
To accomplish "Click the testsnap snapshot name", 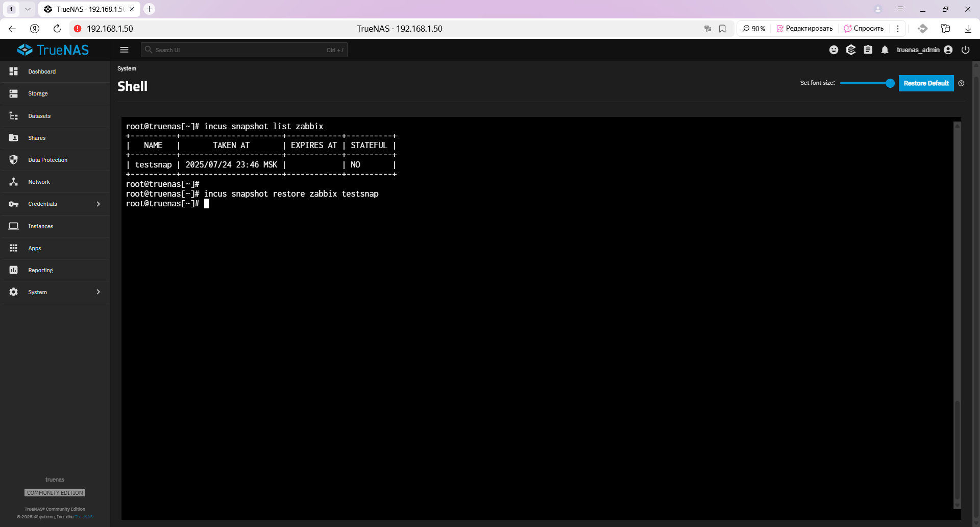I will coord(153,165).
